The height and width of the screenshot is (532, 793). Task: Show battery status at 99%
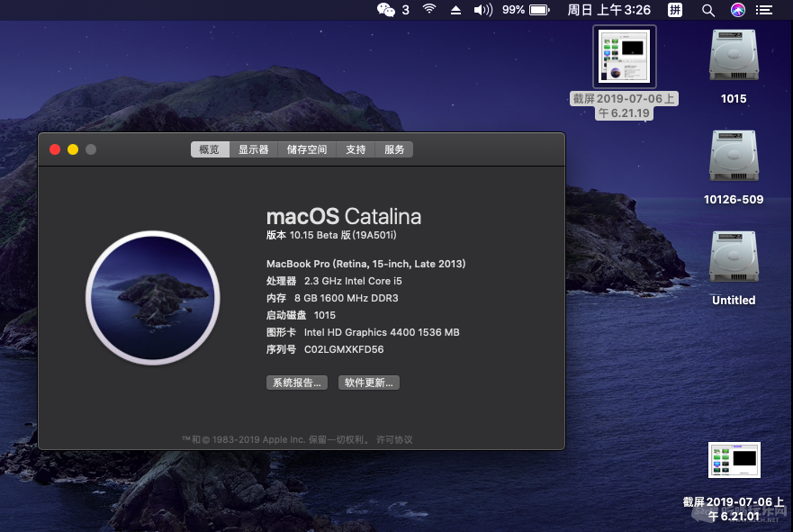point(526,10)
